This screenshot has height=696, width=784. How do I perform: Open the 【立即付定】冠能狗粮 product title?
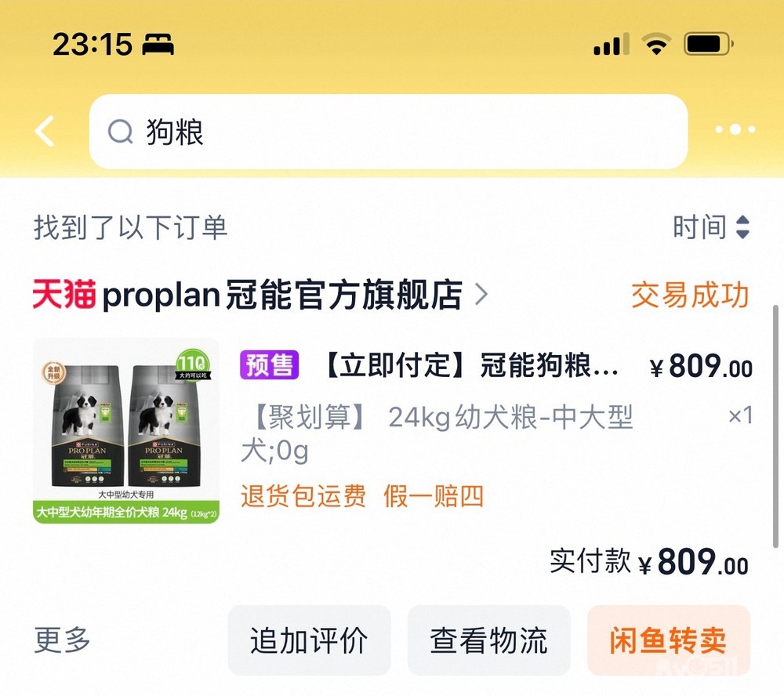tap(473, 365)
